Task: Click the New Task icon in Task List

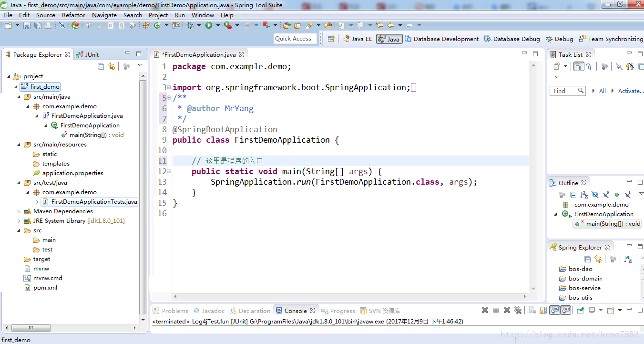Action: point(556,66)
